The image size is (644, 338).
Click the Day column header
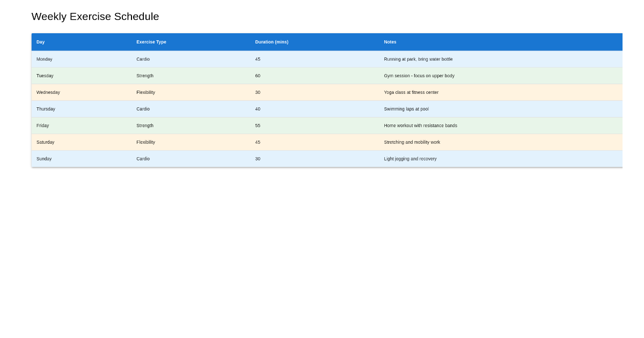coord(40,42)
